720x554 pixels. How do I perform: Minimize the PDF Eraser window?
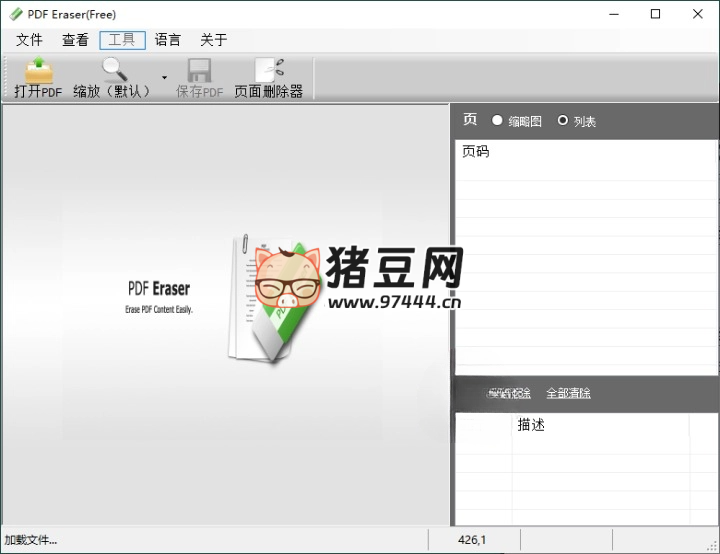point(614,14)
